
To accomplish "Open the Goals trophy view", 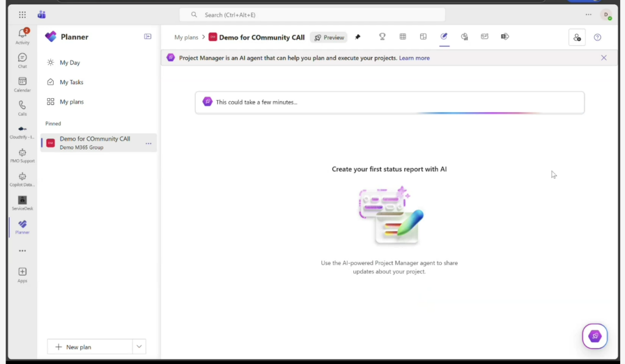I will click(382, 37).
